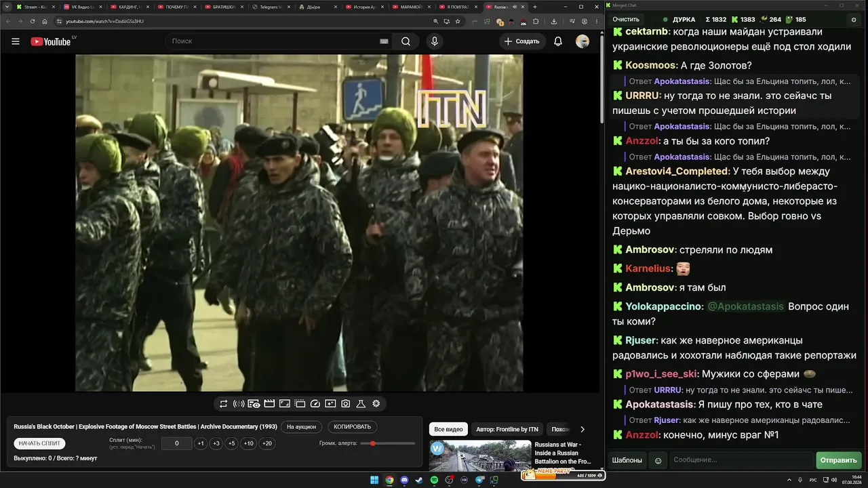Click the clapperboard icon under the video
Screen dimensions: 868x488
pos(269,404)
